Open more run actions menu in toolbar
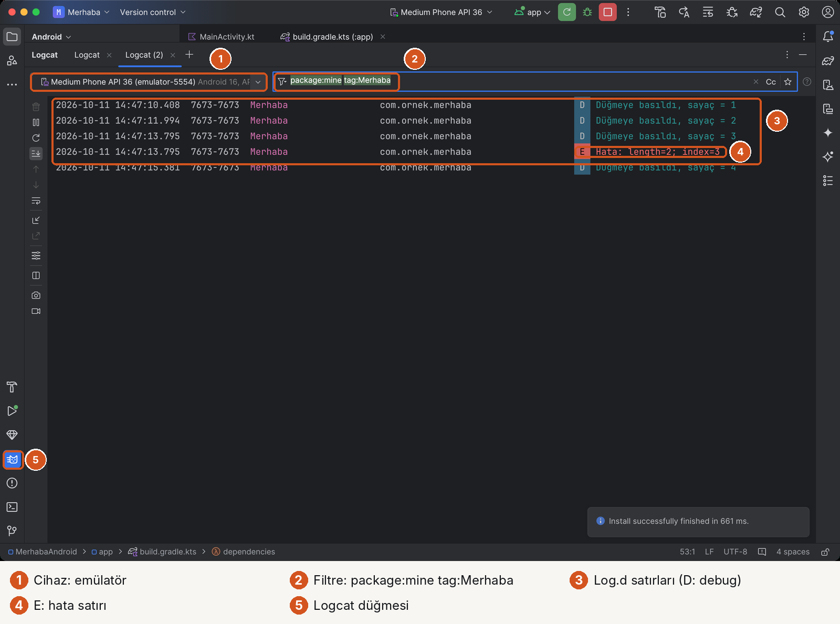The width and height of the screenshot is (840, 624). tap(628, 12)
